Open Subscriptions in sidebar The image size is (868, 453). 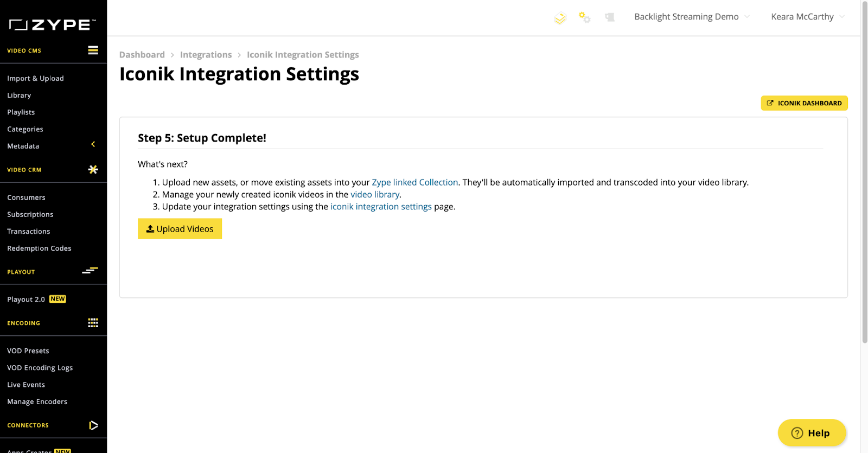click(30, 214)
